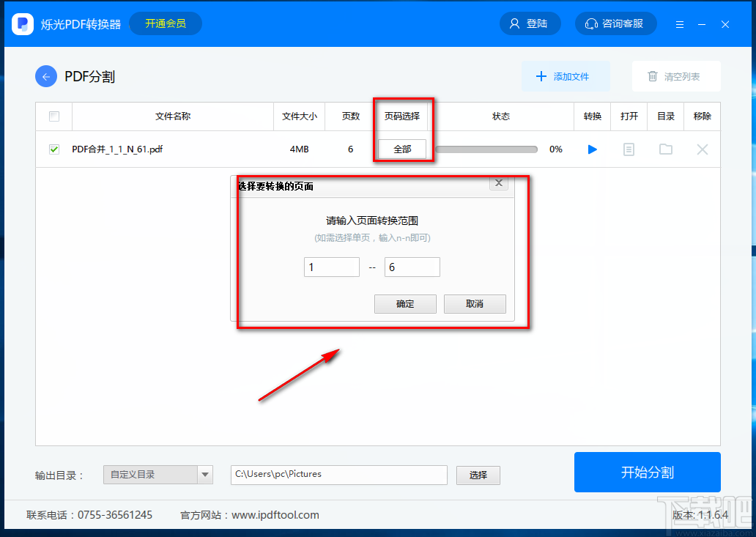Click the 页码选择 column header
Image resolution: width=756 pixels, height=537 pixels.
pyautogui.click(x=401, y=116)
